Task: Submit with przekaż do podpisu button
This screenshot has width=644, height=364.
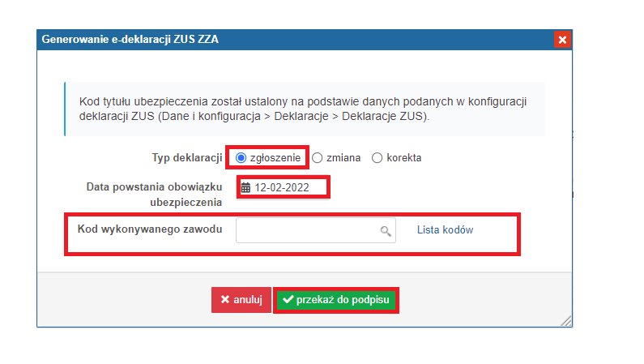Action: tap(336, 300)
